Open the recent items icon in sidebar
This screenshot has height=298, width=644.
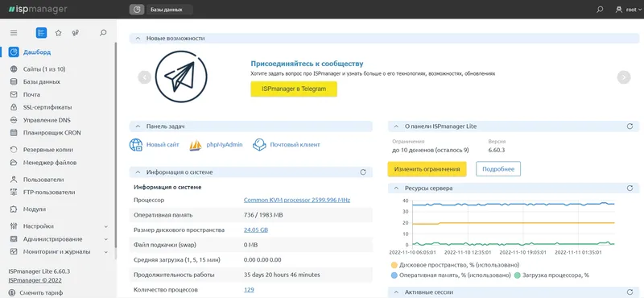[x=76, y=33]
